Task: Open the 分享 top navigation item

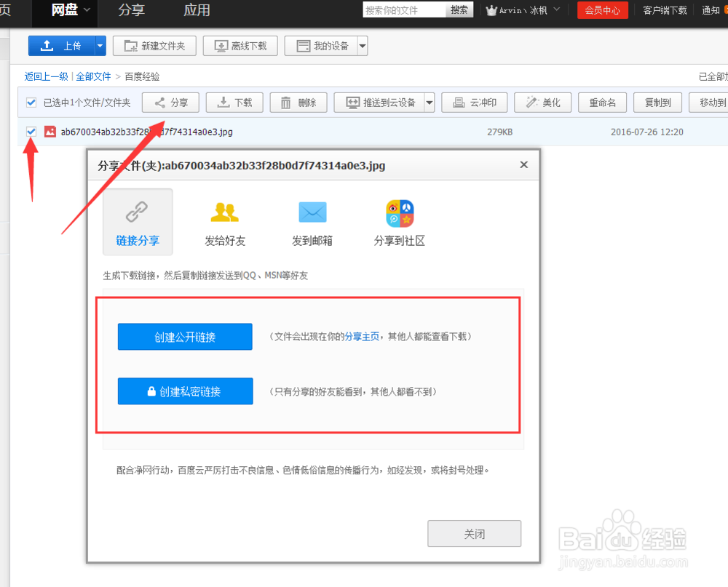Action: pos(132,10)
